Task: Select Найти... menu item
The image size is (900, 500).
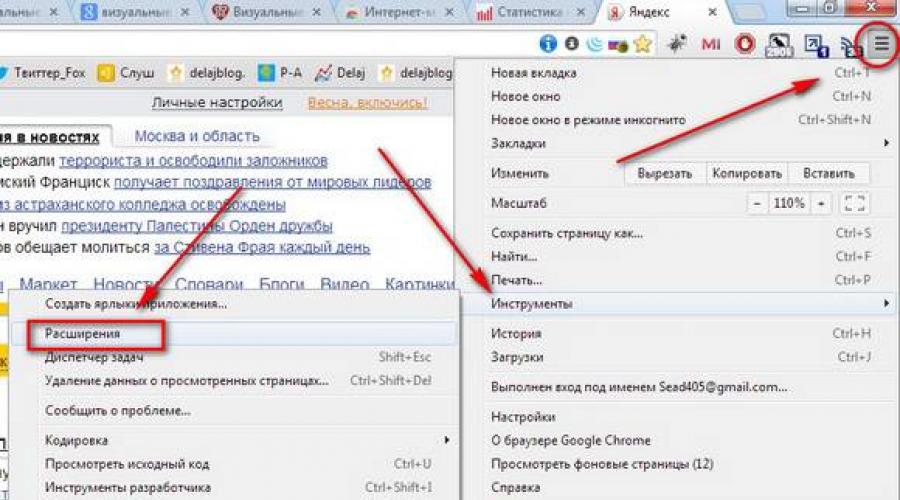Action: 680,257
